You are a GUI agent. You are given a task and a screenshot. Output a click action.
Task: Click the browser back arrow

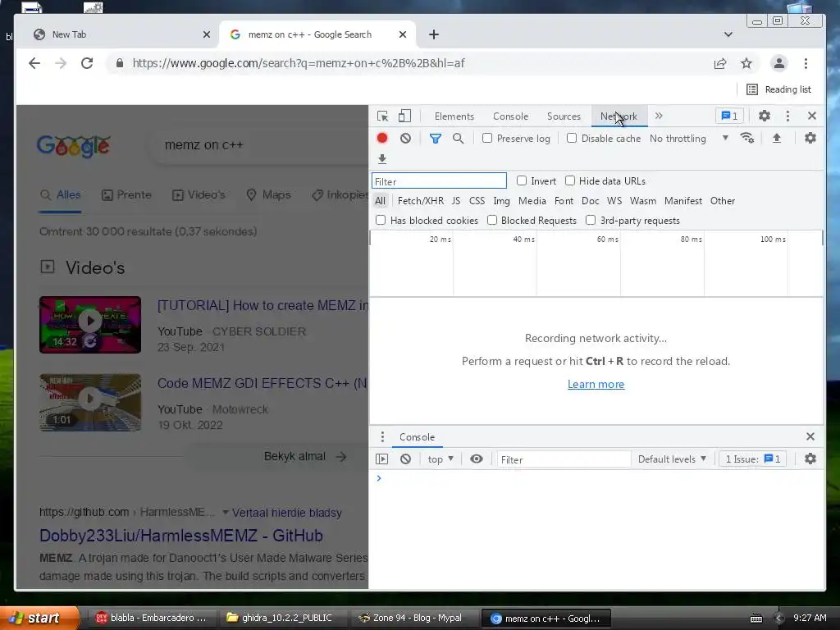[34, 63]
